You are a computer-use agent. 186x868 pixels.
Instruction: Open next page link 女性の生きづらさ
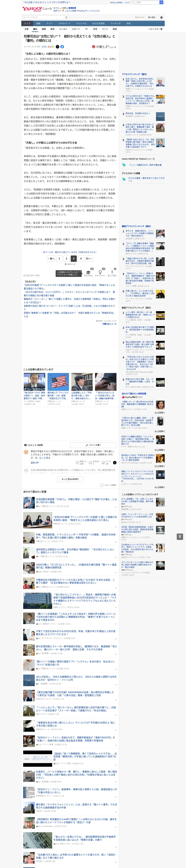click(x=70, y=252)
